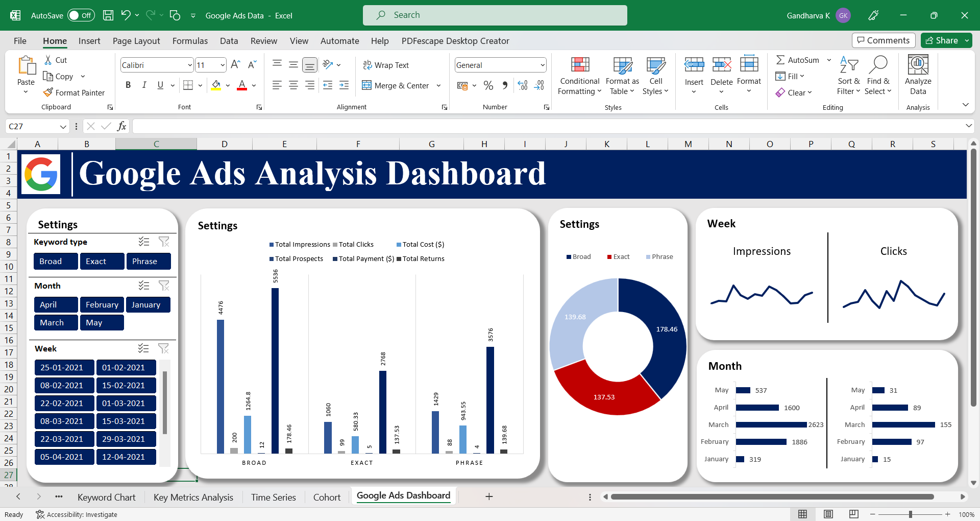This screenshot has height=521, width=980.
Task: Toggle the Broad keyword filter
Action: click(x=56, y=261)
